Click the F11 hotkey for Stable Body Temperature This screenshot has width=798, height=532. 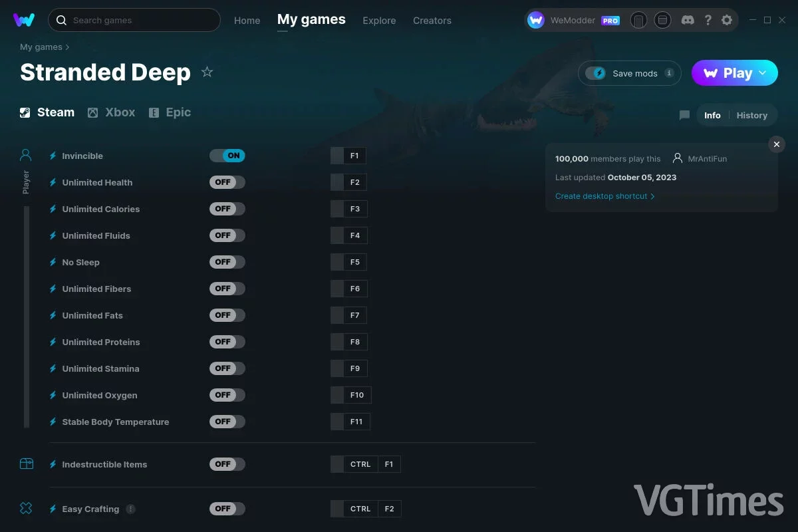(x=357, y=422)
